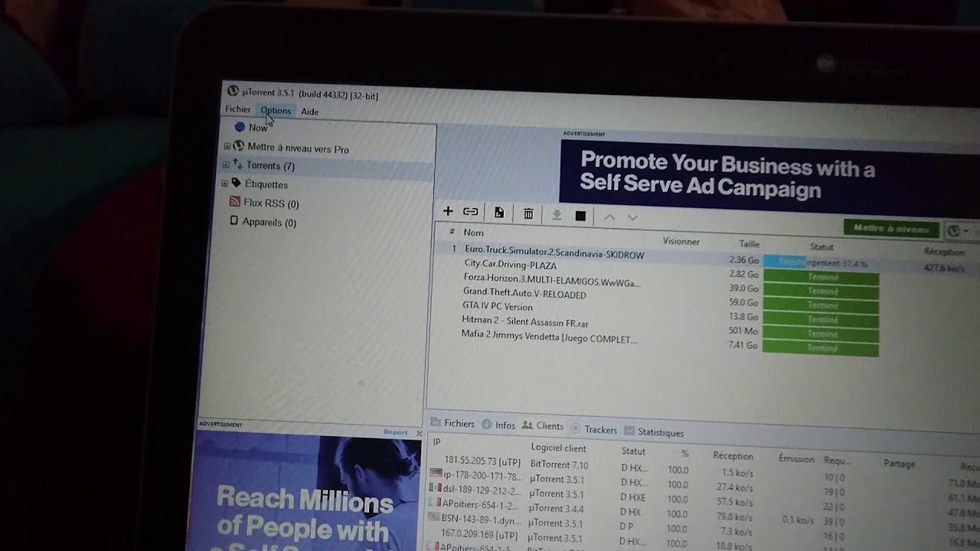This screenshot has height=551, width=980.
Task: Sort torrents by the Taille column header
Action: (749, 244)
